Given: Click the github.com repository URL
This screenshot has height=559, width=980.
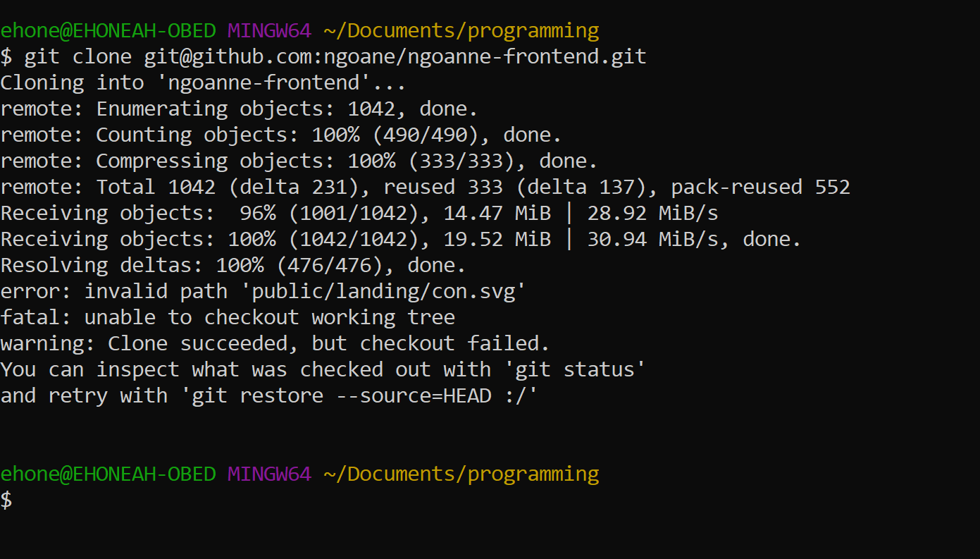Looking at the screenshot, I should (x=395, y=56).
